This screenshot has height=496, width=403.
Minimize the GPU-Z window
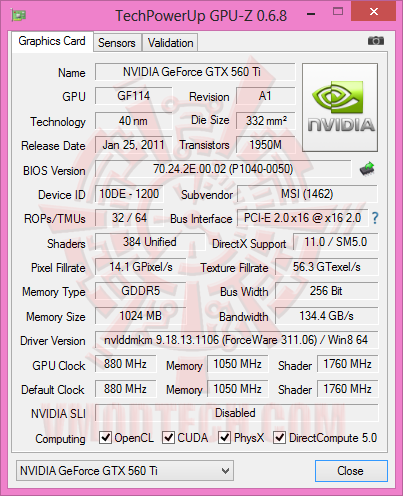(311, 14)
